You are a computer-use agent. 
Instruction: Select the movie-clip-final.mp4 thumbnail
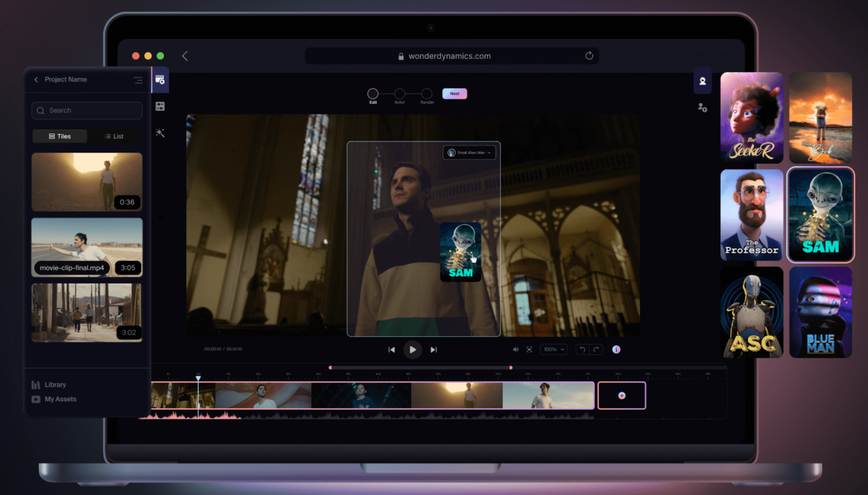[87, 247]
